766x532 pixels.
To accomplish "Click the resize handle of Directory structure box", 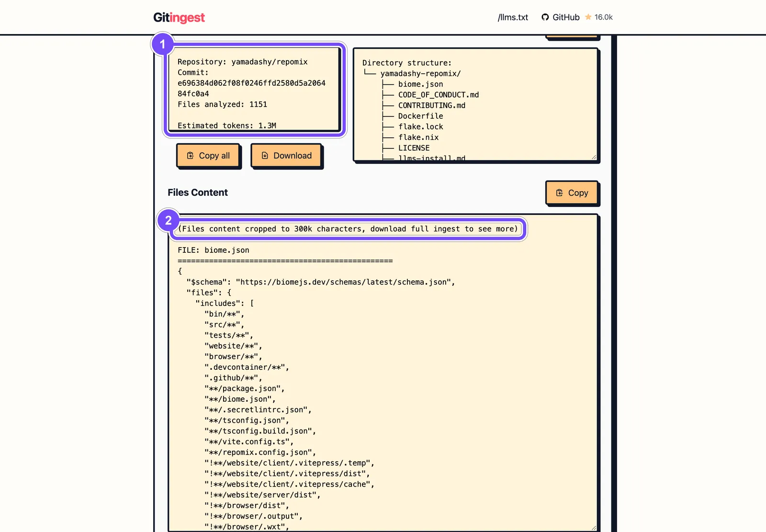I will [x=594, y=157].
